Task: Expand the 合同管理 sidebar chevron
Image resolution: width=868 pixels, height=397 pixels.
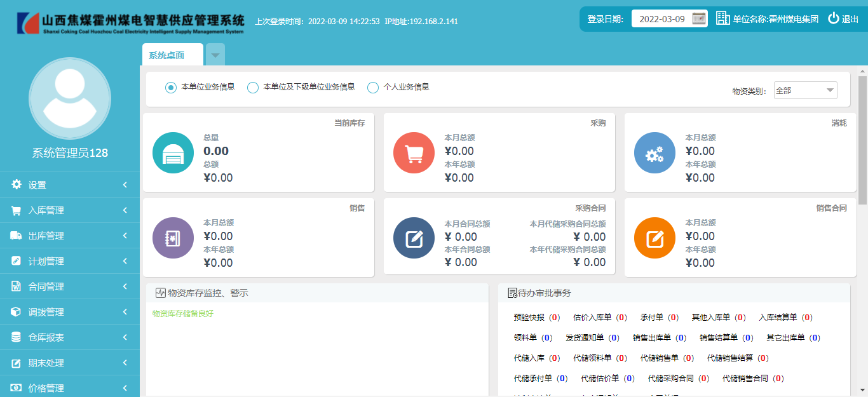Action: coord(125,286)
